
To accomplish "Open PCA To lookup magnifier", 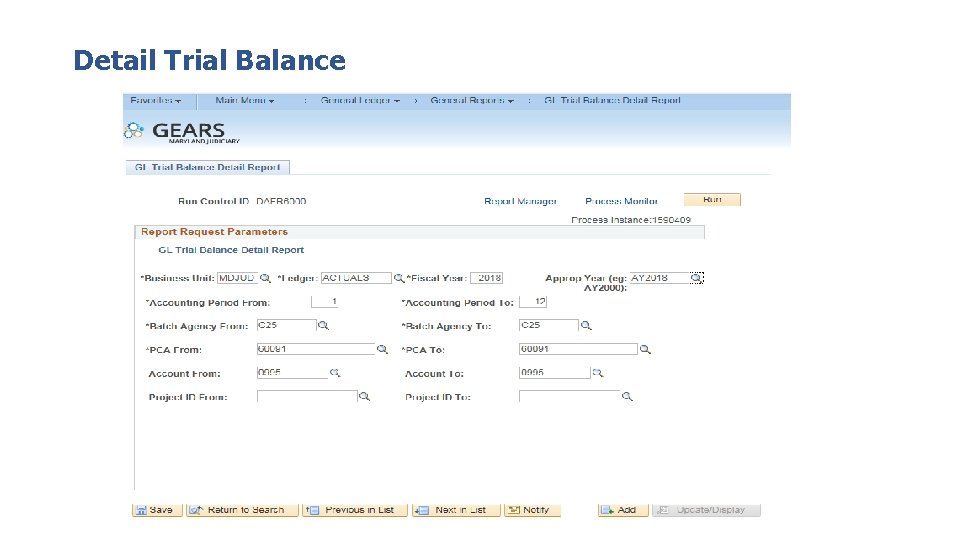I will click(x=645, y=349).
